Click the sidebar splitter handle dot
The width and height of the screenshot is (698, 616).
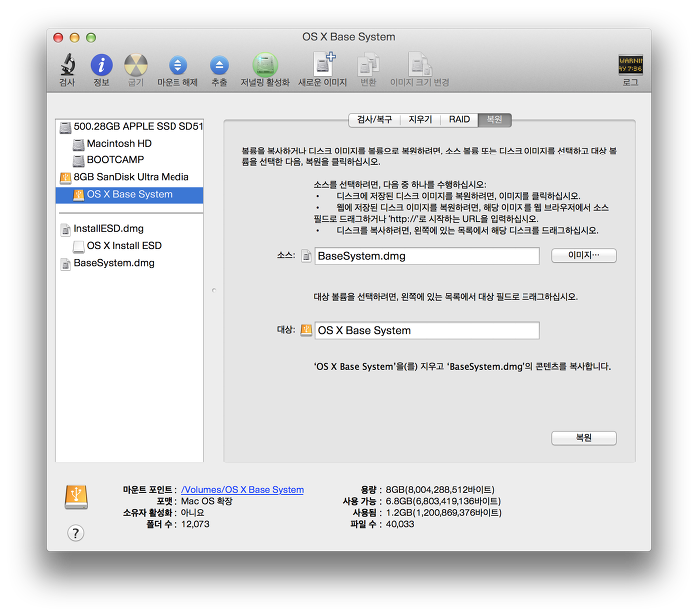coord(214,290)
